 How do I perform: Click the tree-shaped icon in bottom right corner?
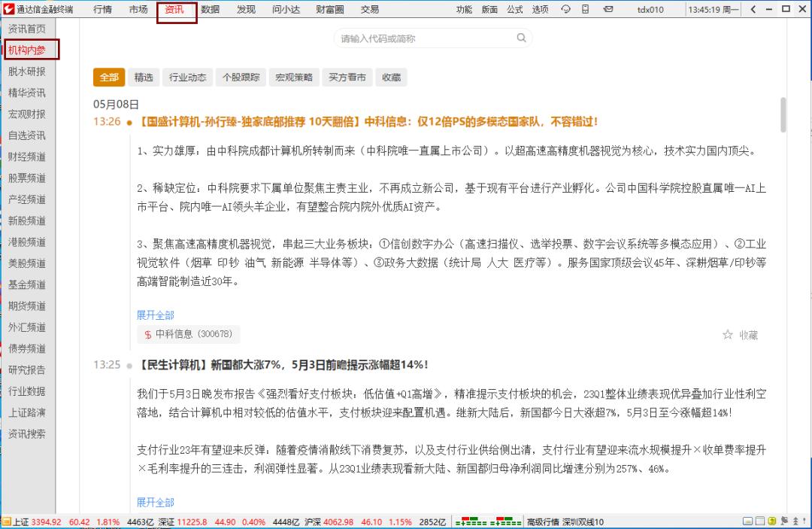pos(796,520)
